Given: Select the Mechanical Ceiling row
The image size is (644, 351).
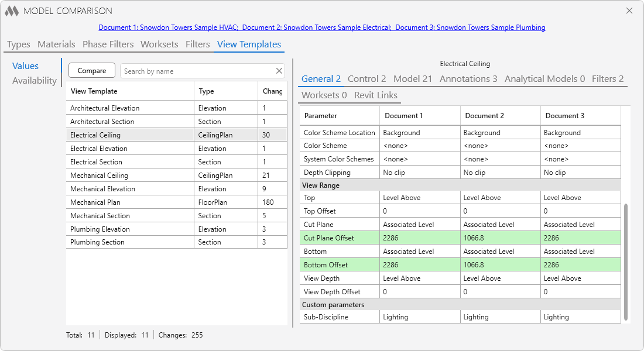Looking at the screenshot, I should pyautogui.click(x=176, y=175).
